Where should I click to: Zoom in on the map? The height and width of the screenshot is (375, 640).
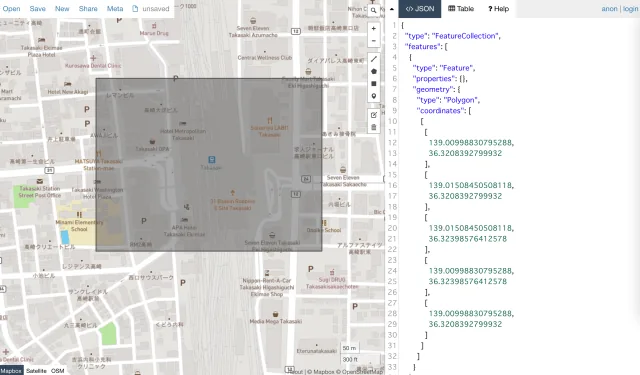coord(373,29)
